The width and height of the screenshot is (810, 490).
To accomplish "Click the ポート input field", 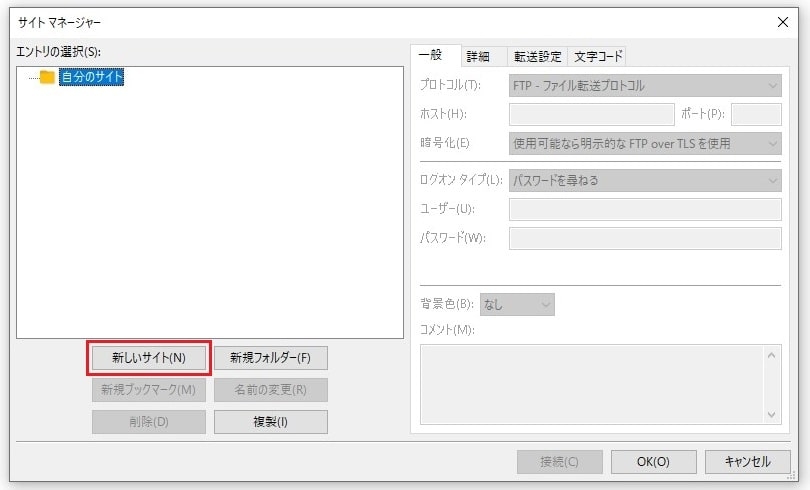I will (762, 114).
